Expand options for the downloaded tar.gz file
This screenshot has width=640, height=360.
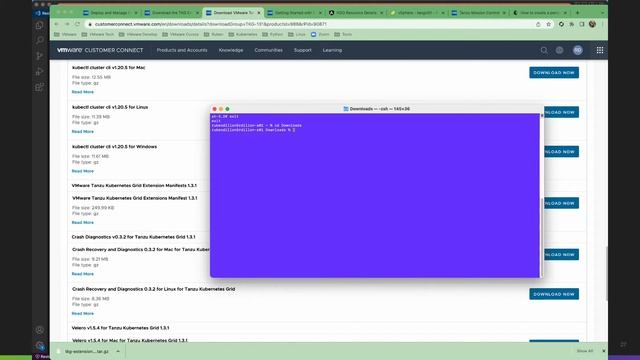coord(118,351)
